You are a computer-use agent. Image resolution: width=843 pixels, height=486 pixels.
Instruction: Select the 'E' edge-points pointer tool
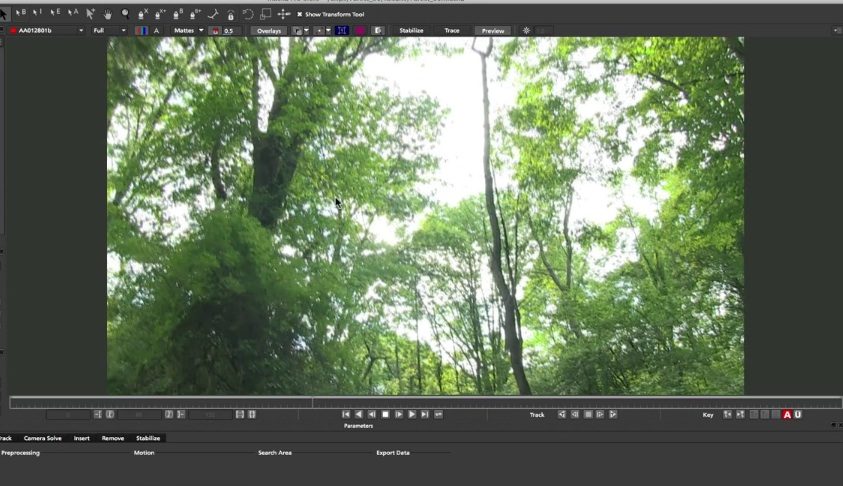[55, 13]
